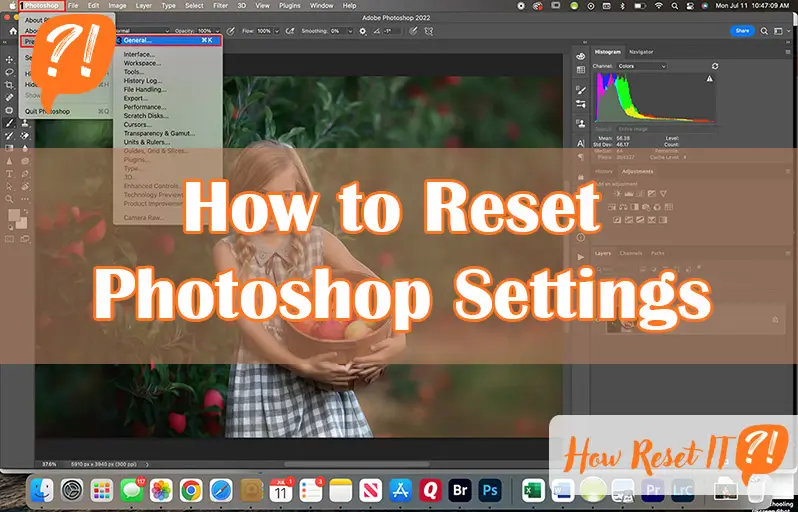Click the Photoshop icon in the Dock
This screenshot has width=798, height=512.
pyautogui.click(x=490, y=490)
